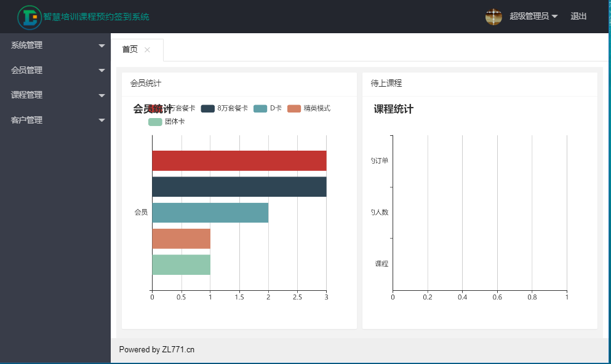Expand the 客户管理 sidebar menu arrow
Screen dimensions: 611x364
pyautogui.click(x=102, y=121)
